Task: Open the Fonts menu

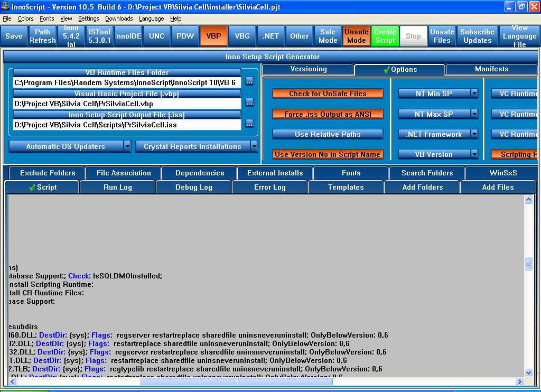Action: [47, 18]
